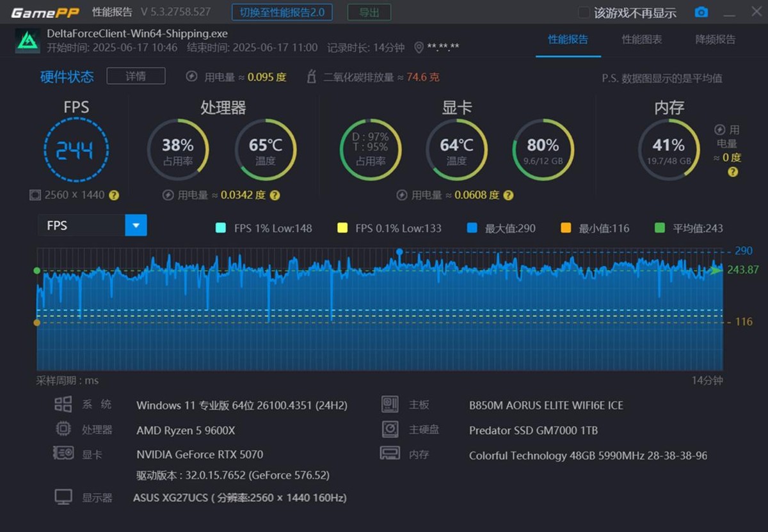Click the driver version 32.0.15.7652 text

point(233,475)
